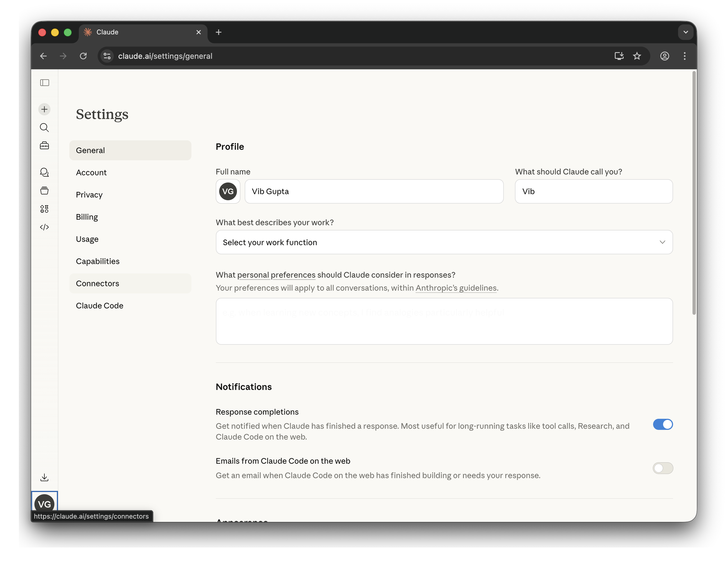Screen dimensions: 728x563
Task: Expand the tune icon in the address bar
Action: (x=107, y=56)
